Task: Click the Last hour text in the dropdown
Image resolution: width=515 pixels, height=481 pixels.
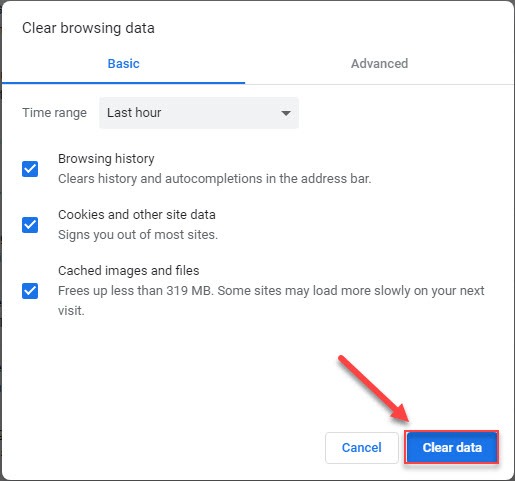Action: 134,113
